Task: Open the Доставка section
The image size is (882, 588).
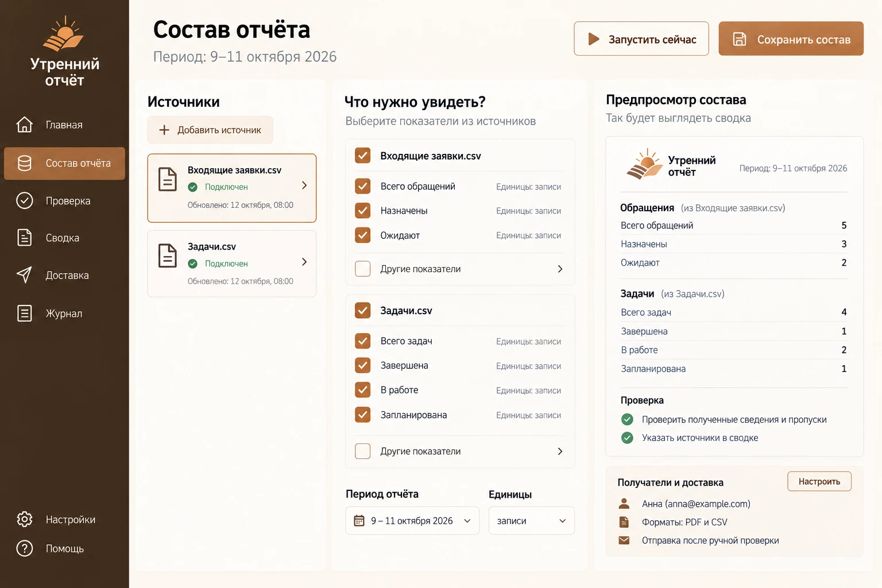Action: click(64, 275)
